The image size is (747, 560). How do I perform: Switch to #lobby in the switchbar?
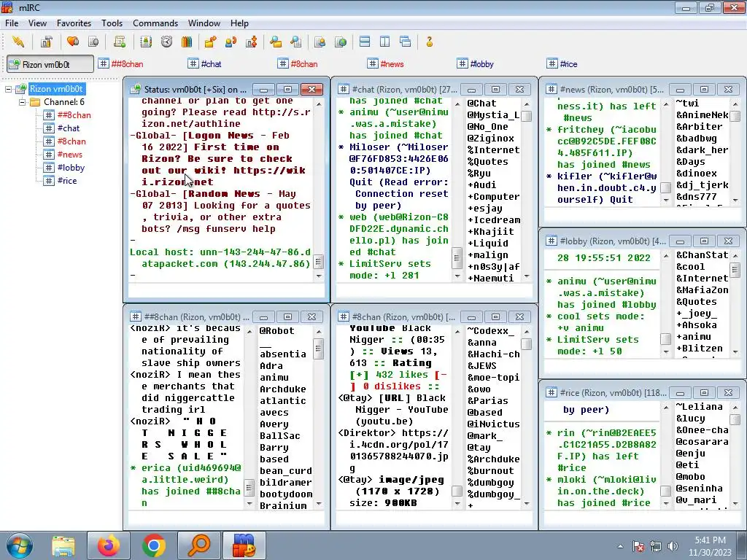(x=476, y=64)
